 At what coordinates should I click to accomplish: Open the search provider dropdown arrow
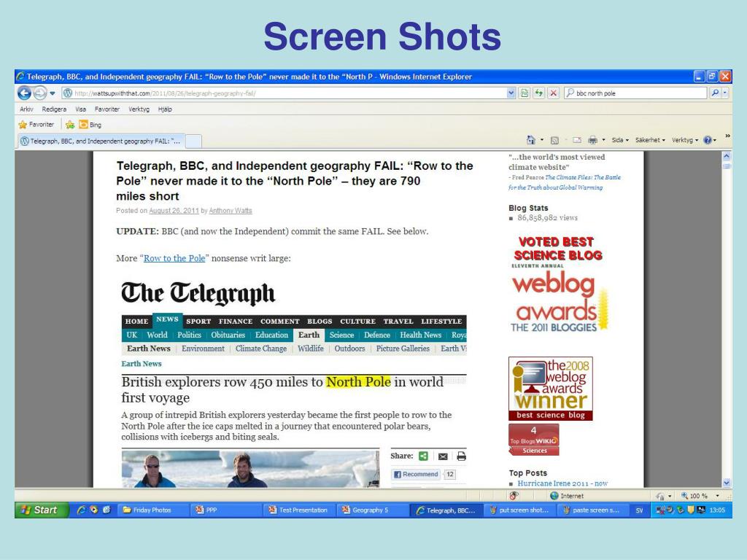(725, 93)
